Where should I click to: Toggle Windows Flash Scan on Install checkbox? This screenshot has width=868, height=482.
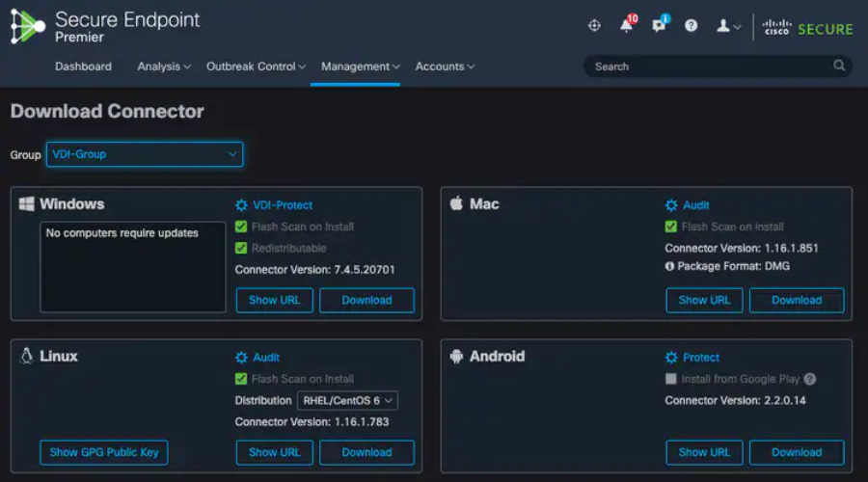[x=241, y=227]
